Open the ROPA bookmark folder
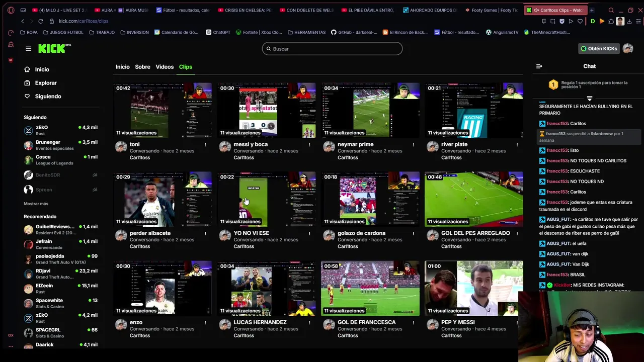644x362 pixels. point(29,32)
